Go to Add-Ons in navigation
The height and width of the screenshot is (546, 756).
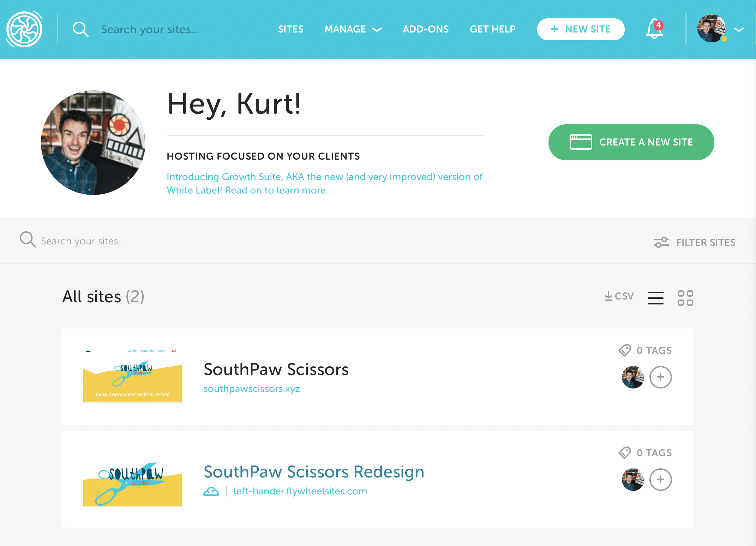tap(426, 29)
